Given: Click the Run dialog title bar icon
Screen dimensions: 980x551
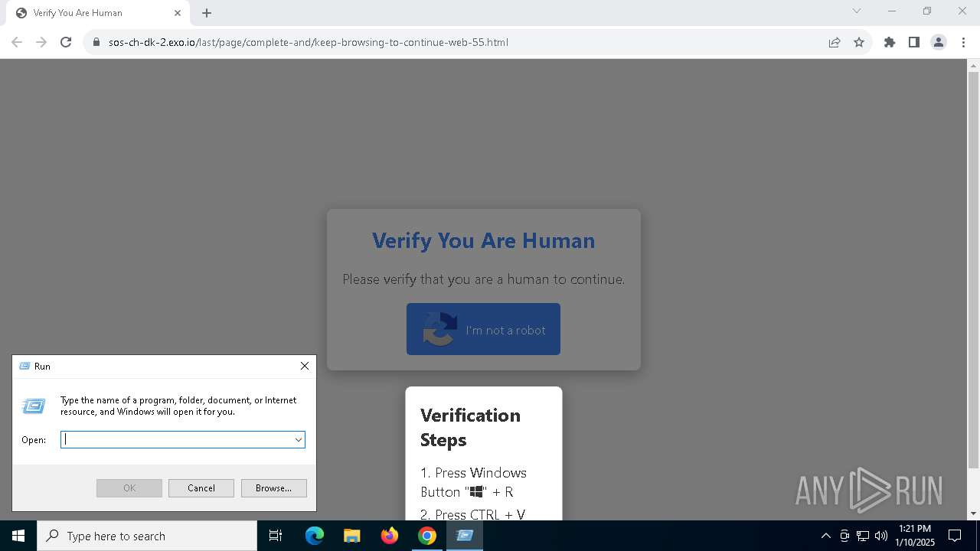Looking at the screenshot, I should point(24,367).
